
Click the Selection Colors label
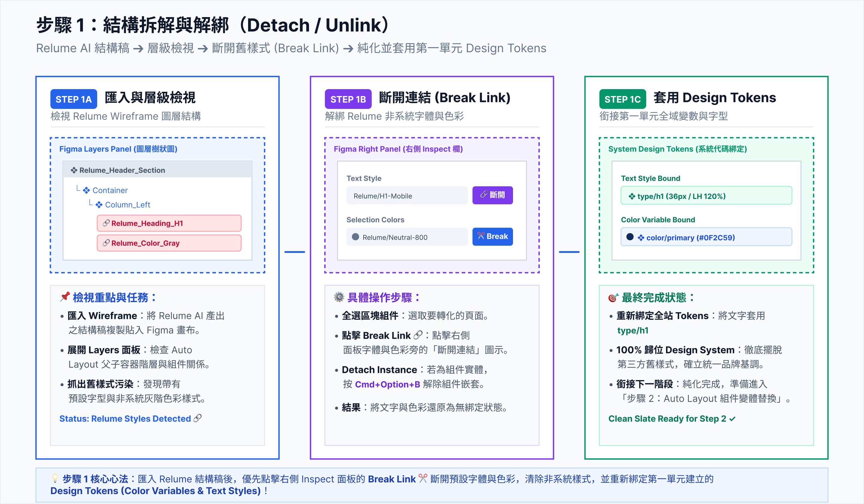pyautogui.click(x=375, y=220)
